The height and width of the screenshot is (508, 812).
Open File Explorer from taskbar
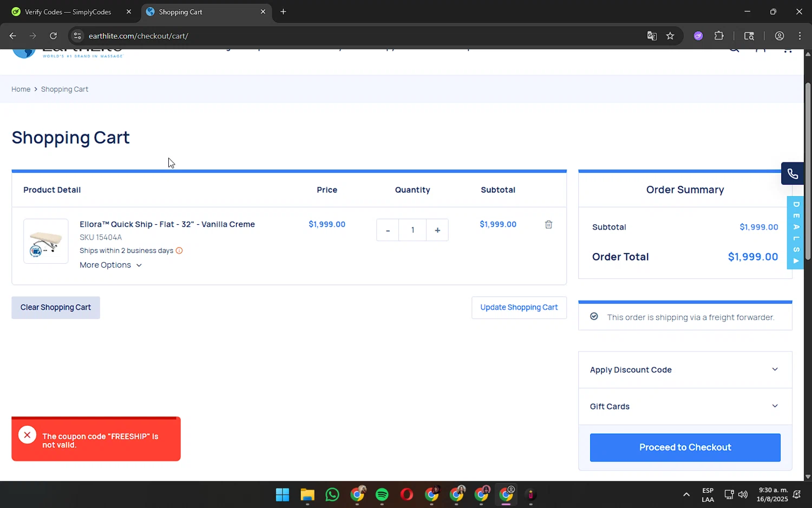307,494
